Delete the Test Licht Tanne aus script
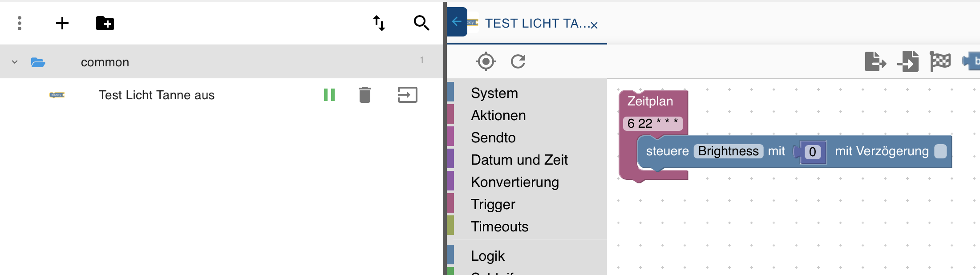The image size is (980, 275). [364, 95]
